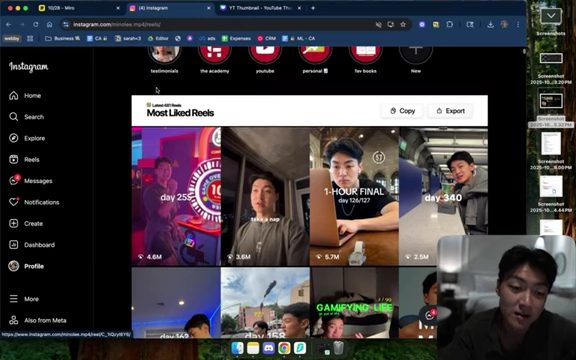Viewport: 576px width, 360px height.
Task: Open Chrome downloads
Action: (490, 25)
